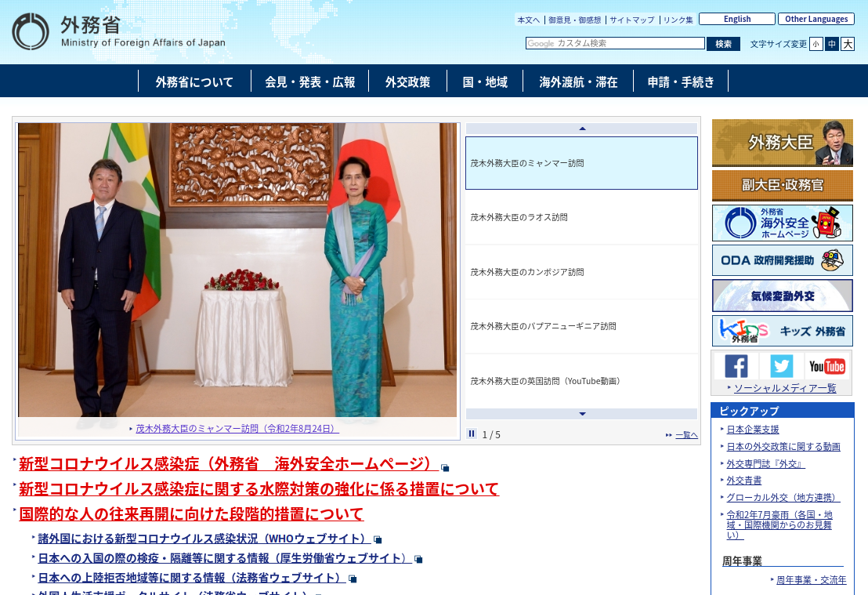Select 茂木外務大臣のカンボジア訪問 in the slide list

point(581,272)
